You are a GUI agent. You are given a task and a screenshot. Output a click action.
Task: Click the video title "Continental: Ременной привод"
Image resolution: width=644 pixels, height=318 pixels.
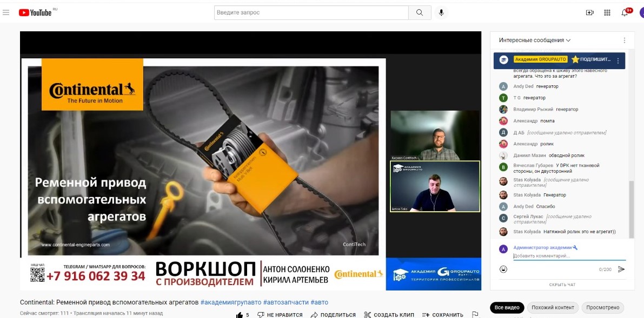[109, 302]
